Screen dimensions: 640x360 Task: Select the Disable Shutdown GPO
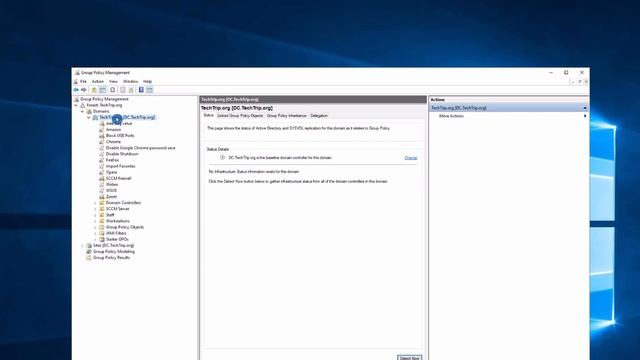click(x=122, y=154)
